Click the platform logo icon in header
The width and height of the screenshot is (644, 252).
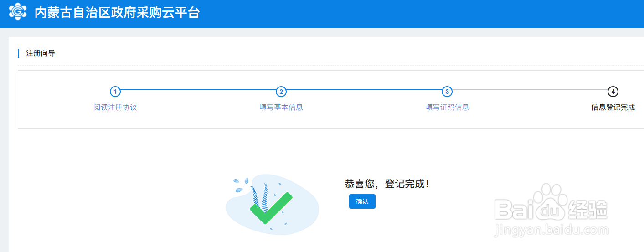(18, 12)
